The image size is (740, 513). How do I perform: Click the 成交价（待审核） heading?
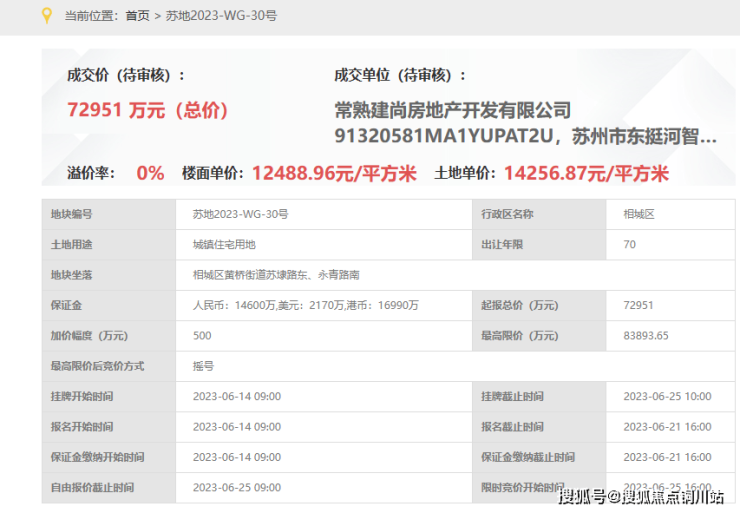(126, 75)
